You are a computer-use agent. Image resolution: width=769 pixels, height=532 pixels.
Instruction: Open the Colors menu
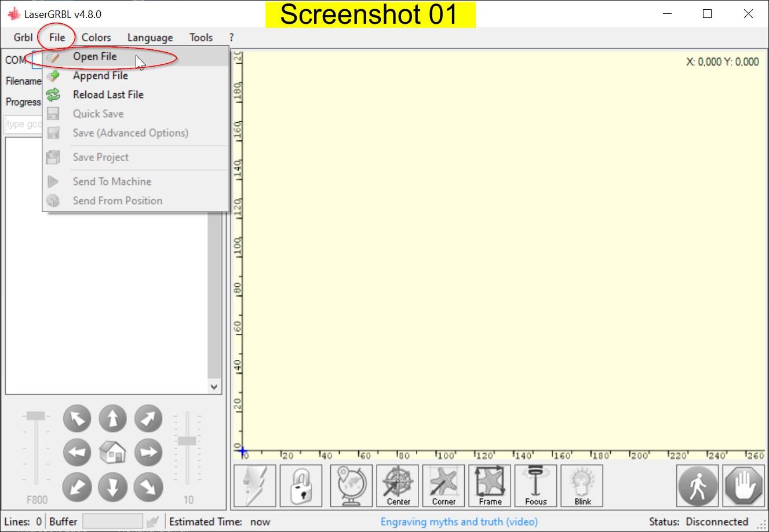click(96, 37)
